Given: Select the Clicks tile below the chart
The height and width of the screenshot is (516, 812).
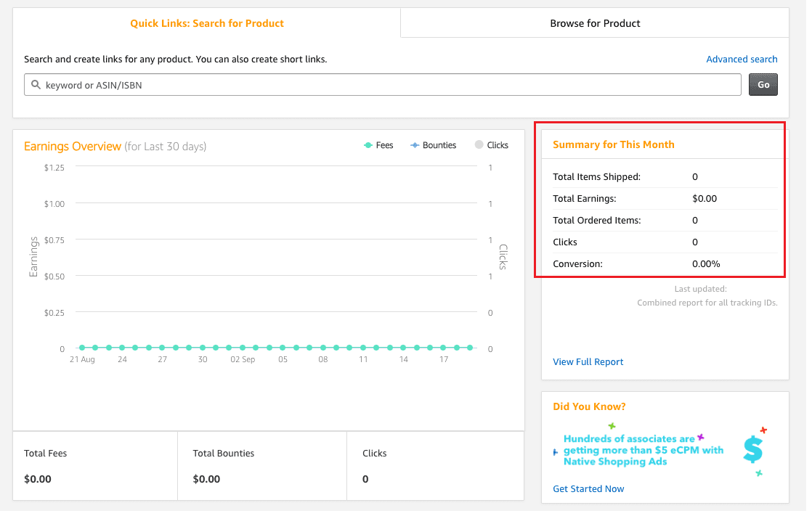Looking at the screenshot, I should pyautogui.click(x=435, y=466).
